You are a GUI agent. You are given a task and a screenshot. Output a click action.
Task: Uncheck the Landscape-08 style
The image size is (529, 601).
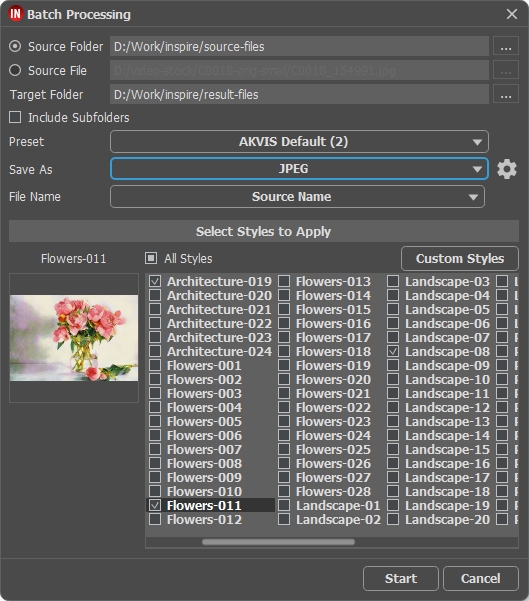[x=393, y=351]
